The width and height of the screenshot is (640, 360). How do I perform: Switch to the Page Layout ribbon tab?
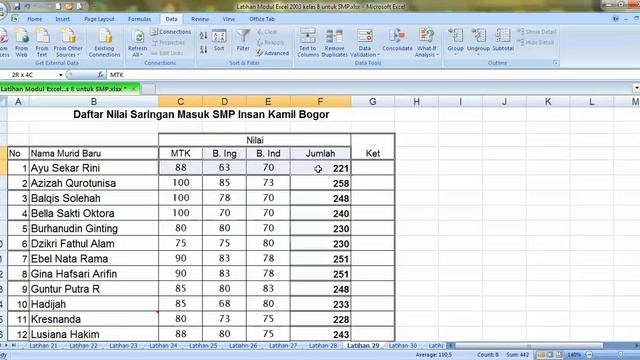click(99, 19)
